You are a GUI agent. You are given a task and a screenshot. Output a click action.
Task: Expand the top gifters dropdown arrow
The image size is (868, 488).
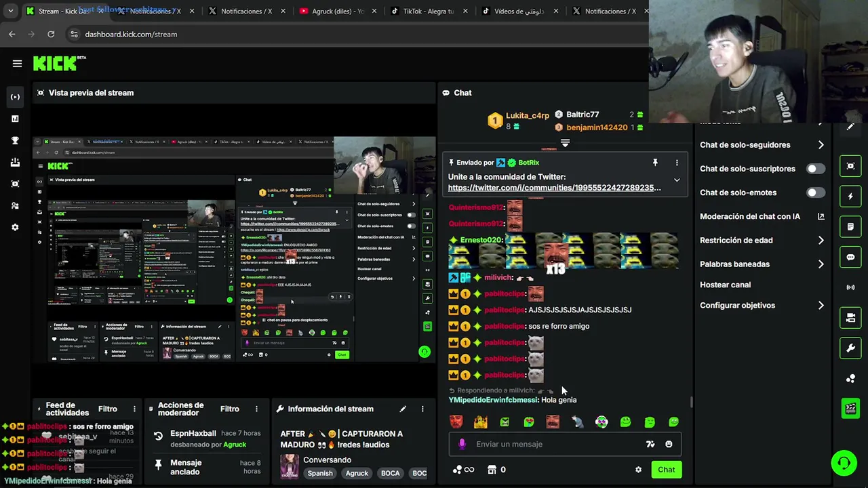pyautogui.click(x=565, y=143)
